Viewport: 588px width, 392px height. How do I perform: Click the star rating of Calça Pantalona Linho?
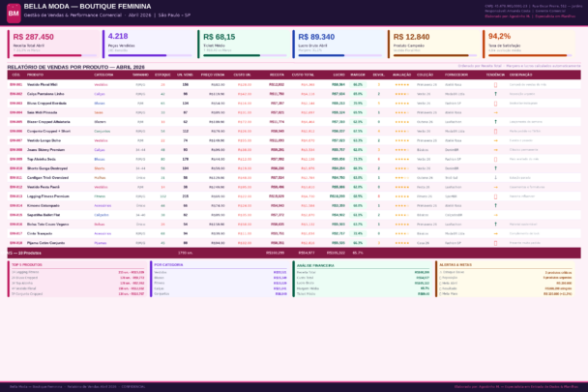(400, 94)
